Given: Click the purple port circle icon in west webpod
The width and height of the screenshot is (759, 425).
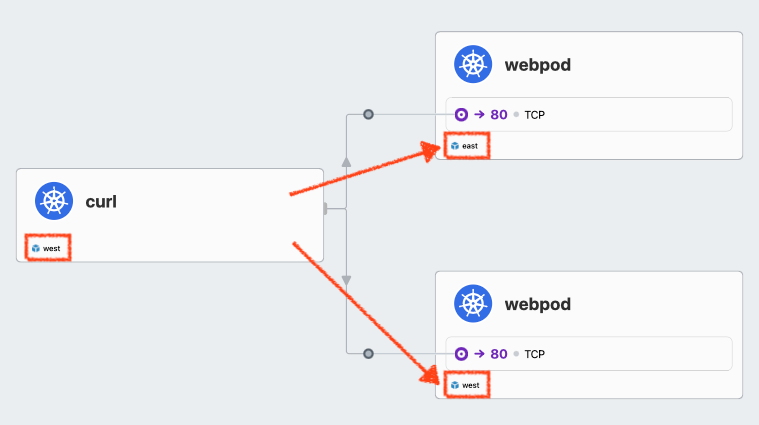Looking at the screenshot, I should point(461,354).
